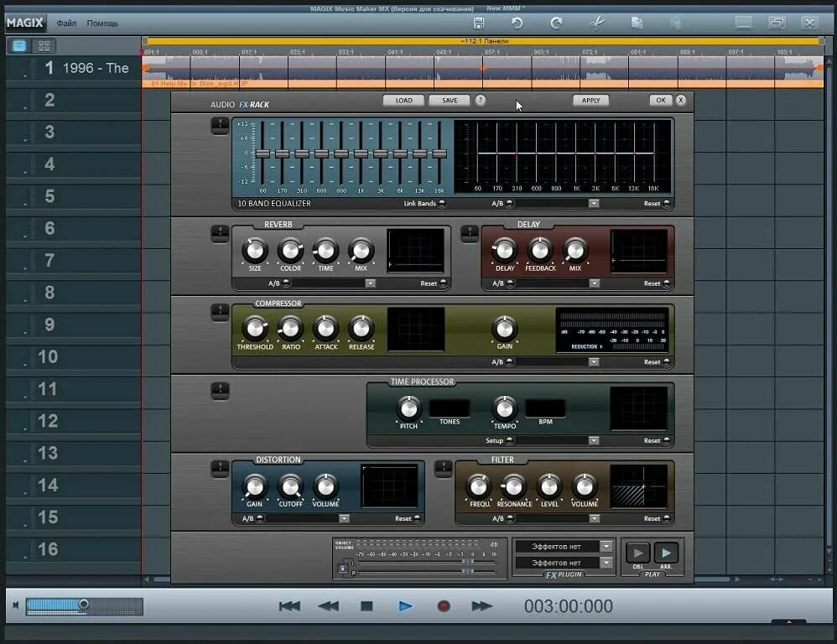This screenshot has width=837, height=644.
Task: Open the first FX Plugin dropdown
Action: pos(606,547)
